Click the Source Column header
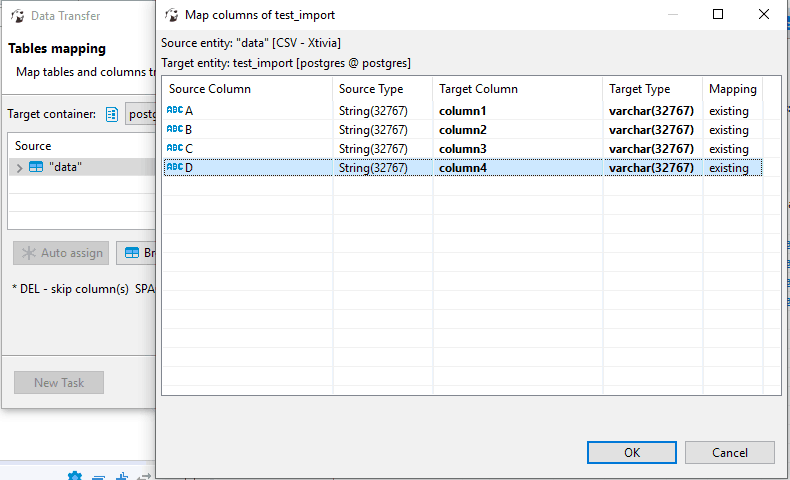This screenshot has width=790, height=480. [x=247, y=89]
